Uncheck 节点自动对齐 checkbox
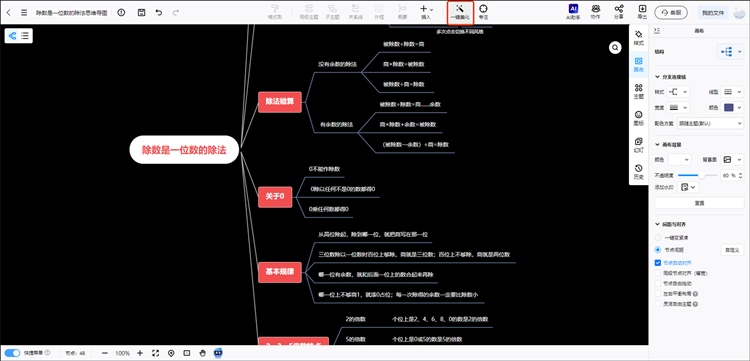 pos(658,263)
